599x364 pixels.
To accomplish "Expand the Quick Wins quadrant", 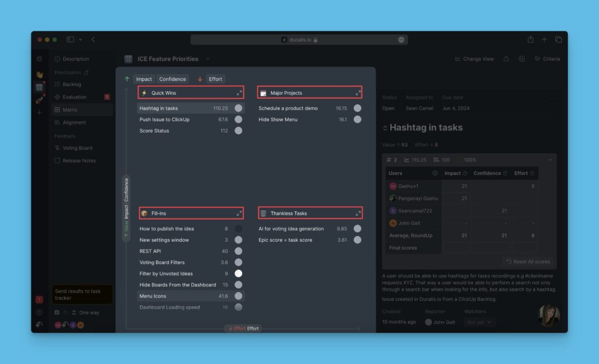I will (239, 93).
